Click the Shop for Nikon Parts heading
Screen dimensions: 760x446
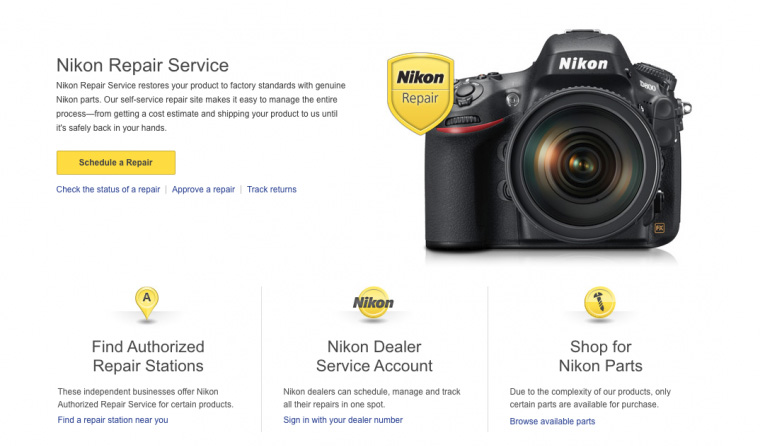point(601,356)
